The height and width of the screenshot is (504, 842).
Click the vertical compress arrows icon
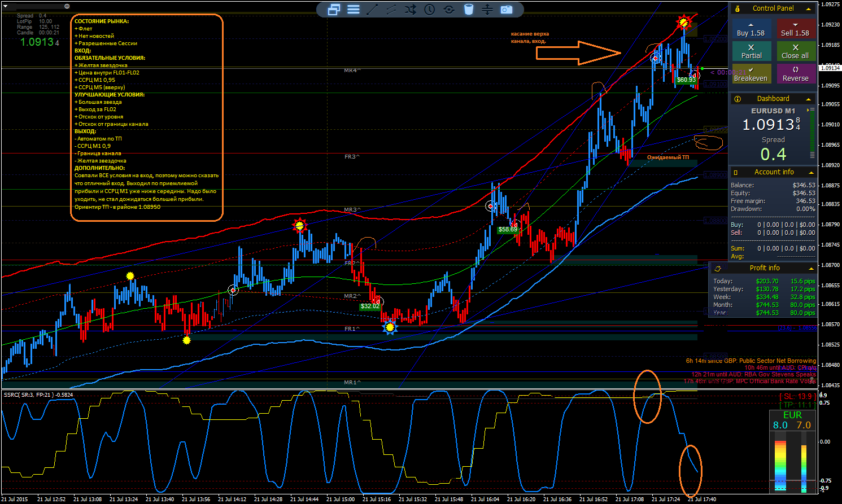(487, 10)
